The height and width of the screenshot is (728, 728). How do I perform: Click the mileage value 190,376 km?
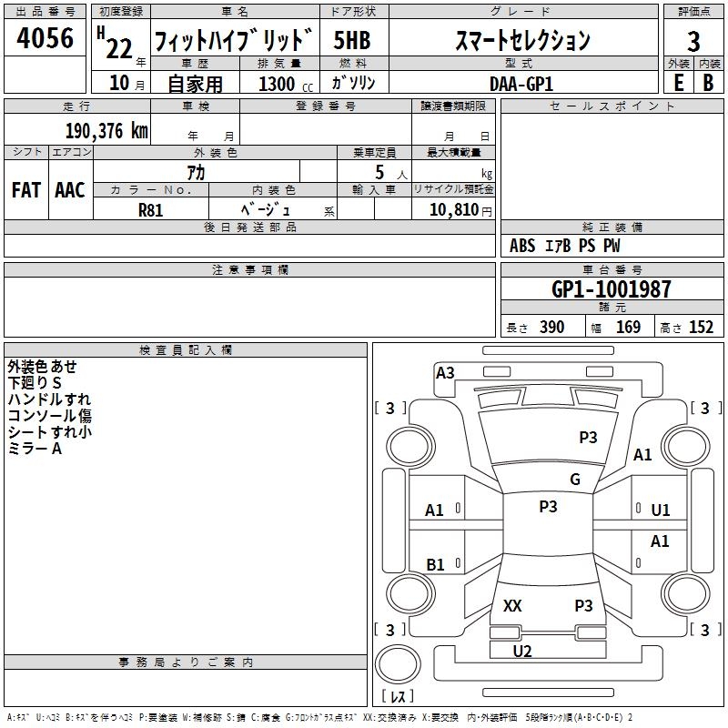click(106, 131)
